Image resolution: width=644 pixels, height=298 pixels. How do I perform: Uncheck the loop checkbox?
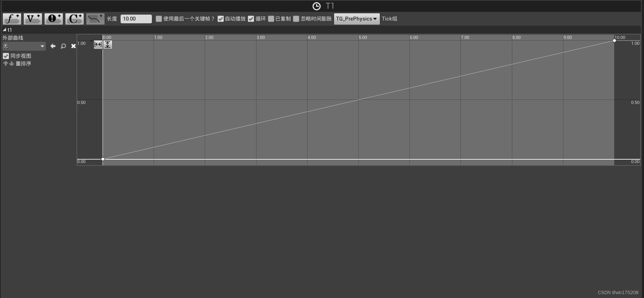click(x=251, y=19)
